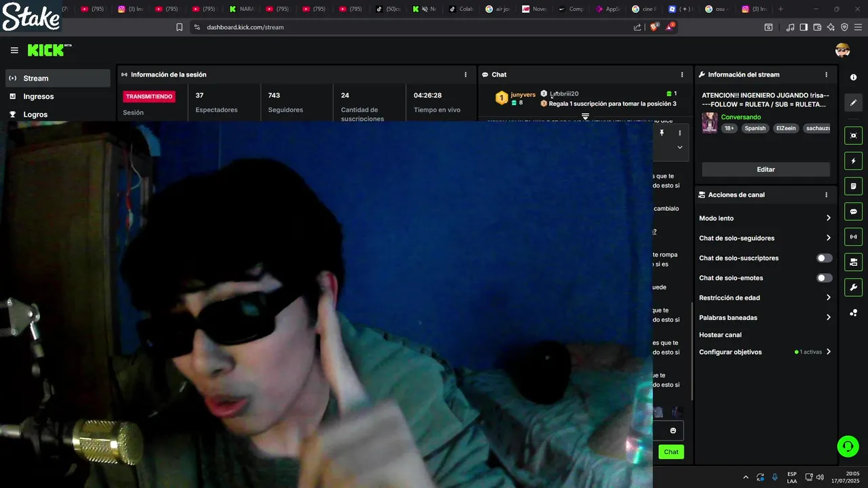Open the Brave VPN shield icon
868x488 pixels.
(x=844, y=27)
